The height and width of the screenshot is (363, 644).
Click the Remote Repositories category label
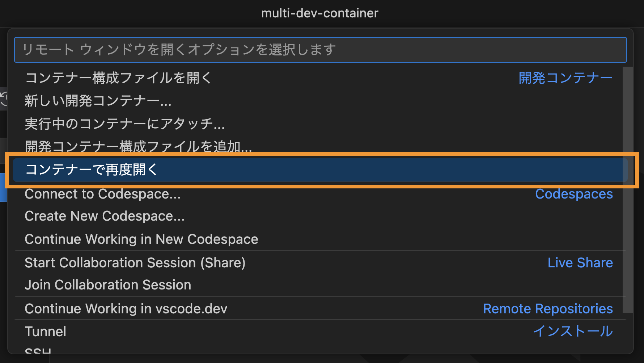click(x=548, y=309)
